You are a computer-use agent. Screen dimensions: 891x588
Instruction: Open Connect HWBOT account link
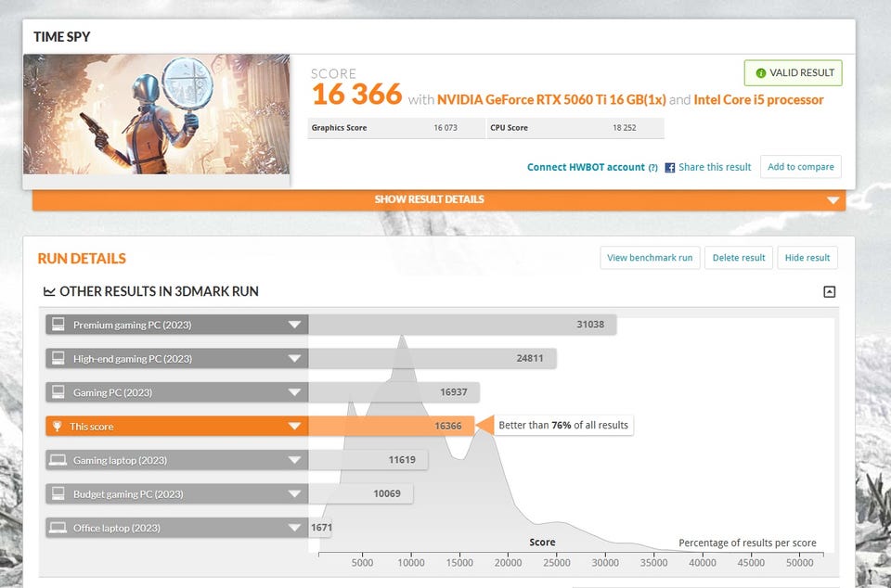pyautogui.click(x=586, y=167)
